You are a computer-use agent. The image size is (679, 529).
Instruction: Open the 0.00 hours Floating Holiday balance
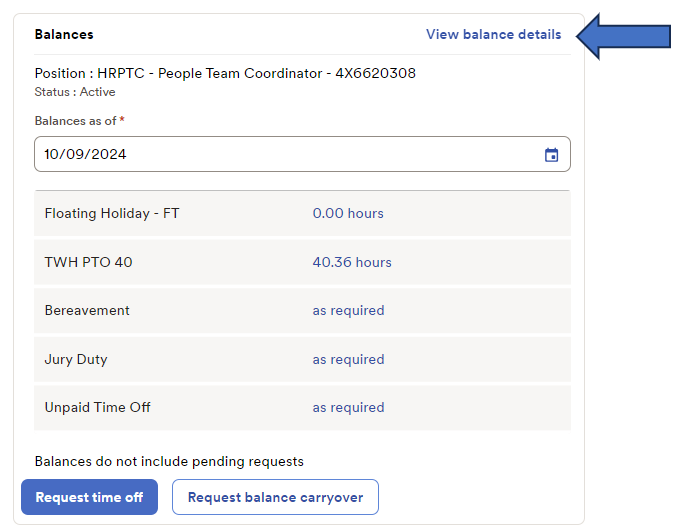(x=348, y=213)
